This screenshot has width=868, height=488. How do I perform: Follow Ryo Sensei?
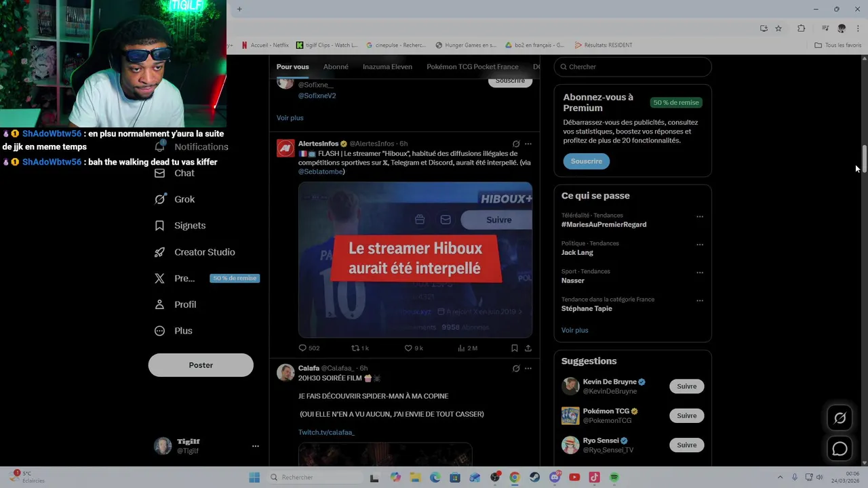(x=686, y=445)
